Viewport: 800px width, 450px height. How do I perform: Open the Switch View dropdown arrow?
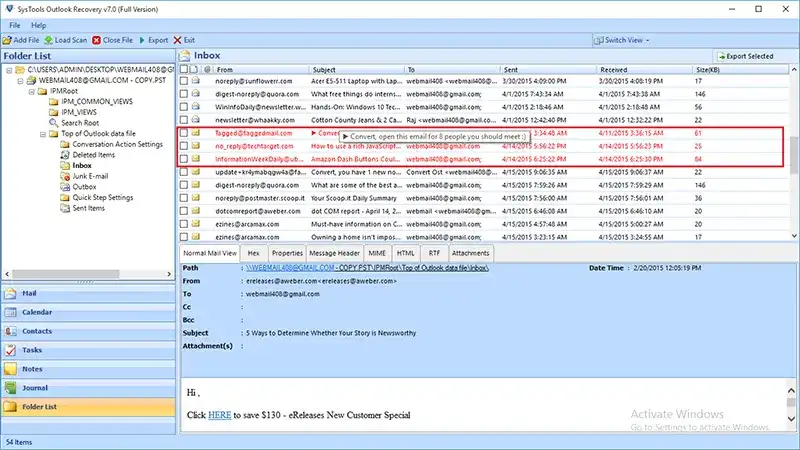click(x=648, y=40)
